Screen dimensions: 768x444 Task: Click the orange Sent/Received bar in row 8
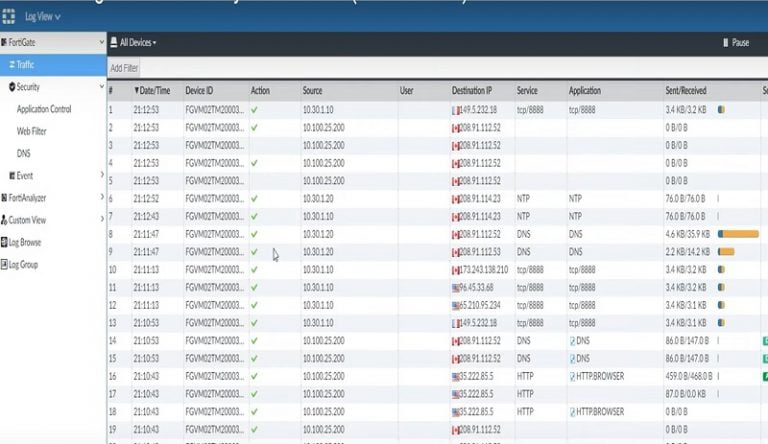click(x=738, y=233)
